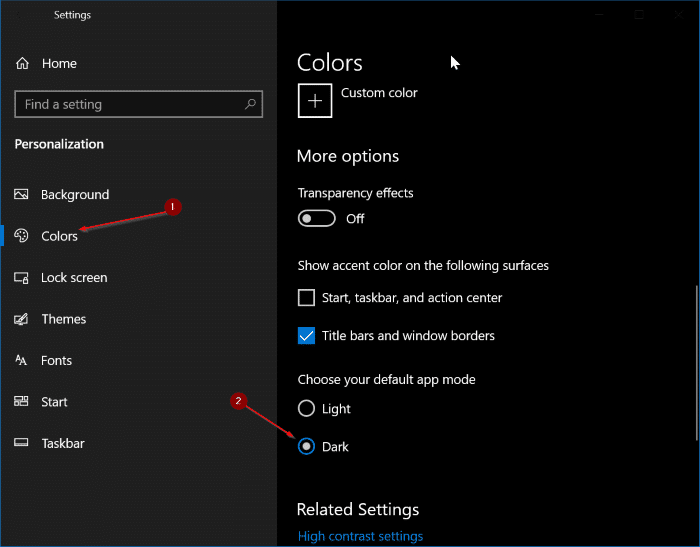Add a Custom color with plus button
The width and height of the screenshot is (700, 547).
tap(315, 101)
